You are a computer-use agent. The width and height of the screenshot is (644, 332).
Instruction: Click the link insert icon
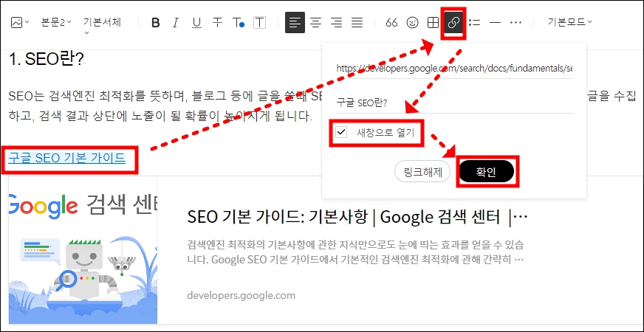tap(453, 23)
